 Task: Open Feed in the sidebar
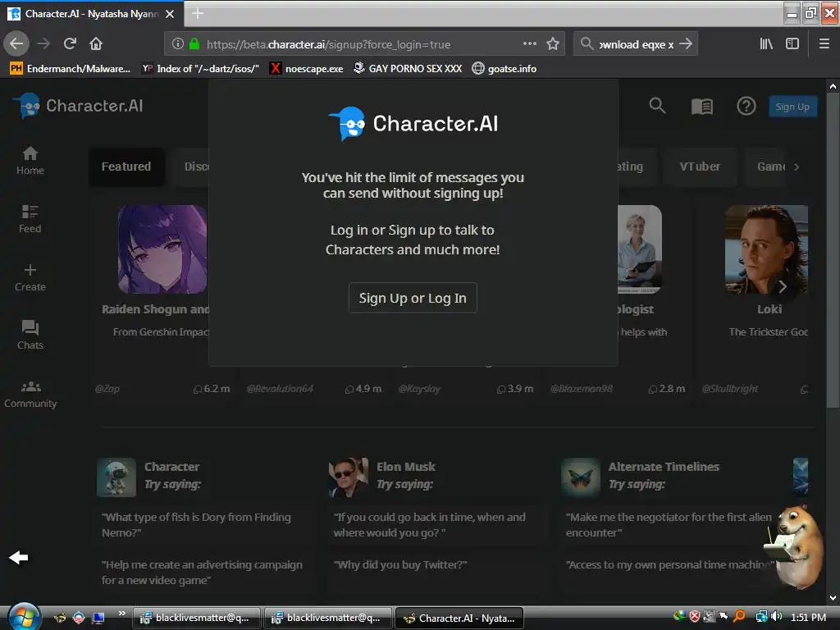tap(30, 219)
